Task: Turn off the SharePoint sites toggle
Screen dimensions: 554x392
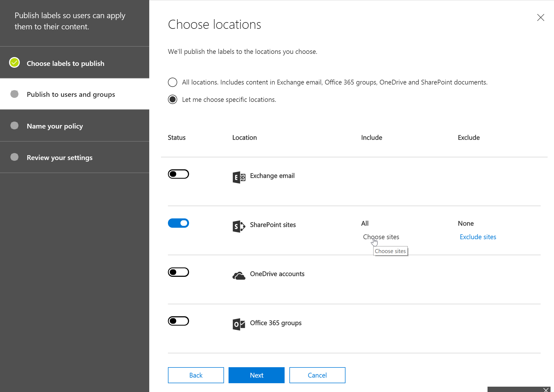Action: click(178, 223)
